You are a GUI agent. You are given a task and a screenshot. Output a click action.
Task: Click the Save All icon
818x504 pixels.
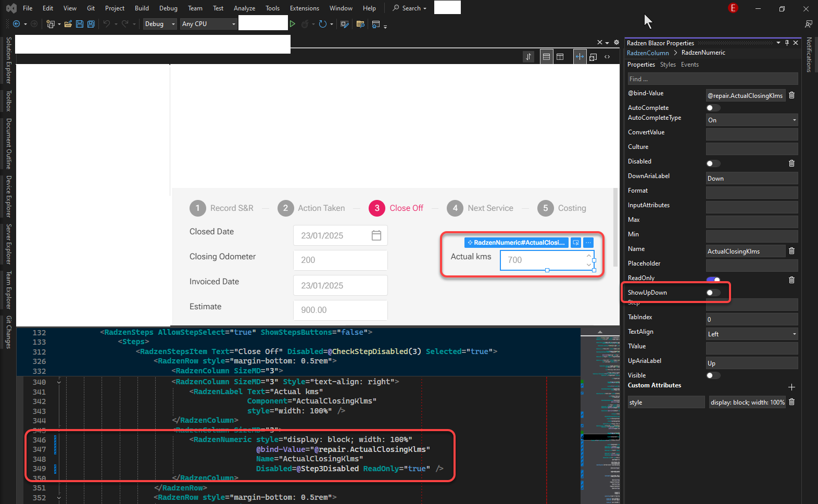[x=91, y=24]
